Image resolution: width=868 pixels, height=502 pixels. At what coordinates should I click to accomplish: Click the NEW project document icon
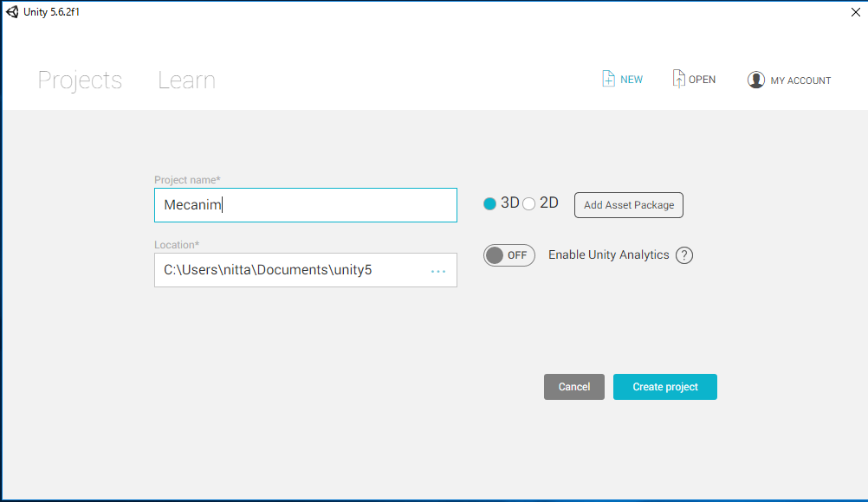608,79
